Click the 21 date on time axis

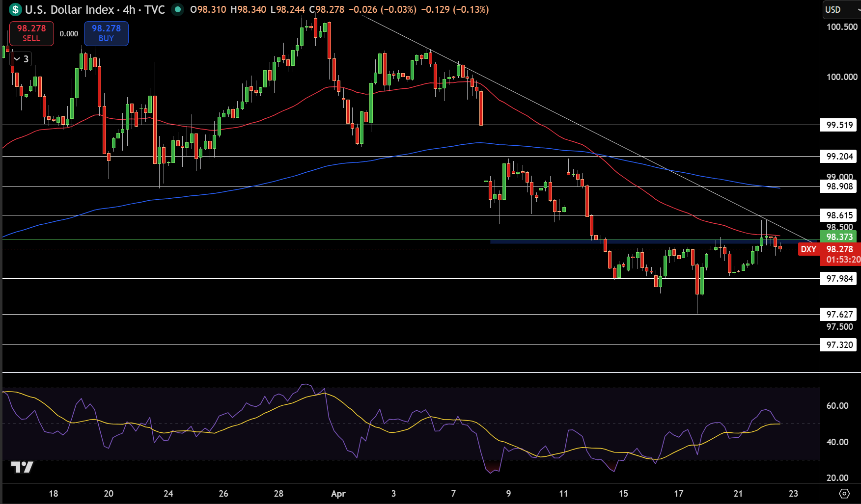738,494
